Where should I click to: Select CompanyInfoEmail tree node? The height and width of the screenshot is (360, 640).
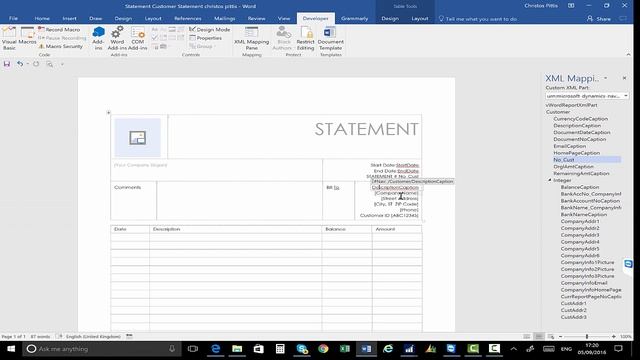(584, 283)
